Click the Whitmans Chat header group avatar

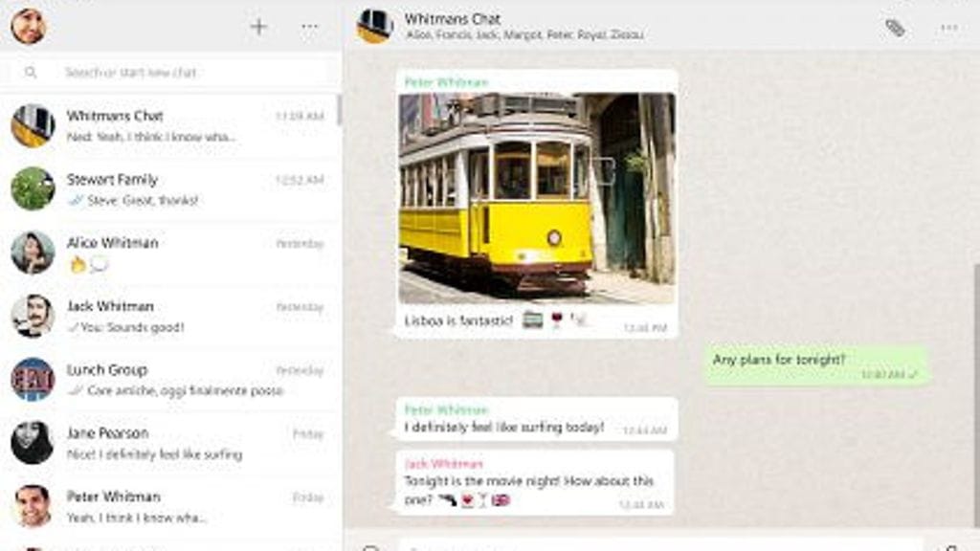coord(374,26)
